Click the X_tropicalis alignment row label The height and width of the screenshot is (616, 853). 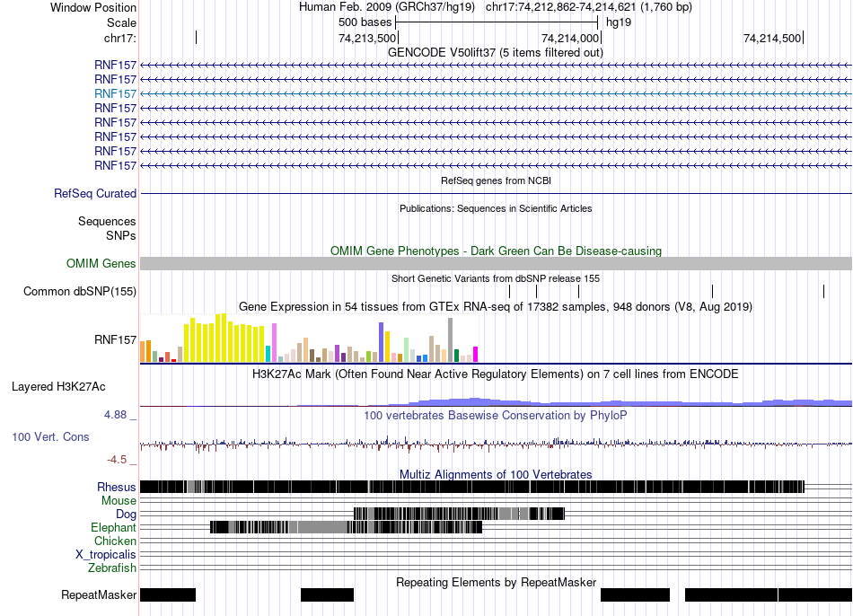tap(106, 555)
